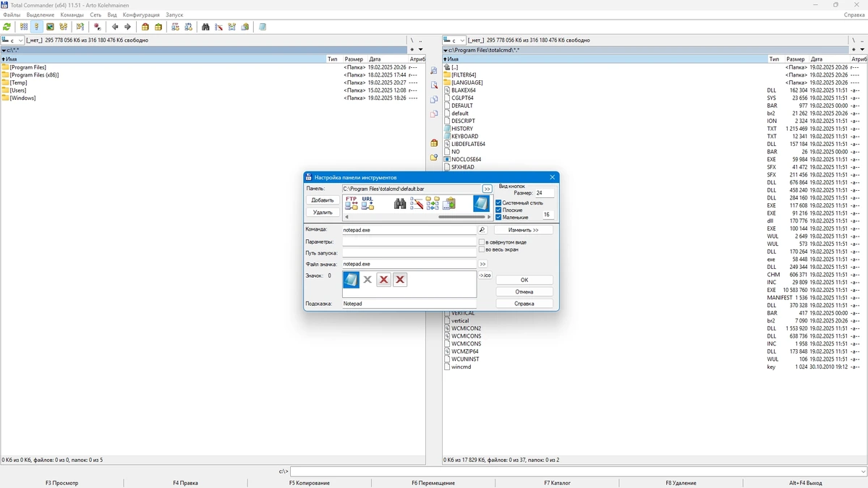868x488 pixels.
Task: Click the Добавить button
Action: [323, 200]
